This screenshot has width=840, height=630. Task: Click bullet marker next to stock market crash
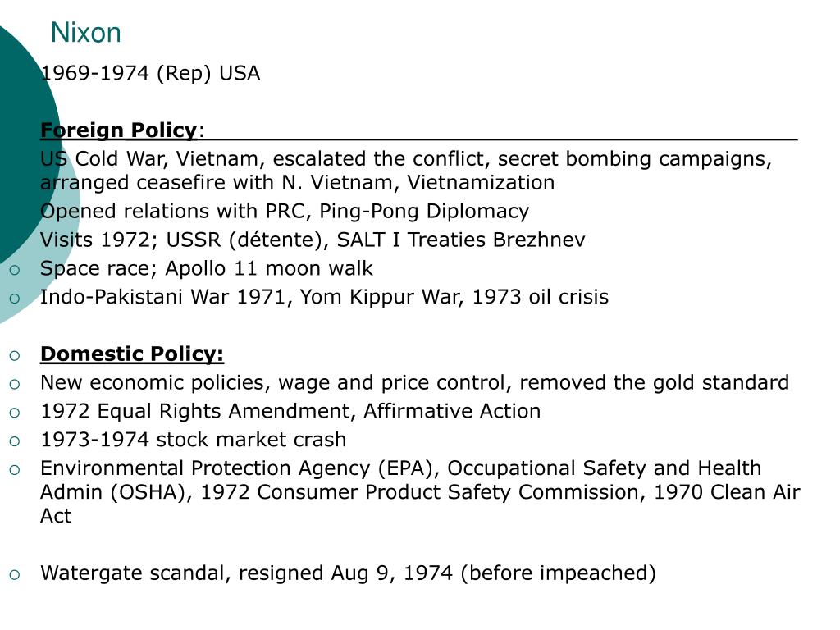pyautogui.click(x=15, y=441)
